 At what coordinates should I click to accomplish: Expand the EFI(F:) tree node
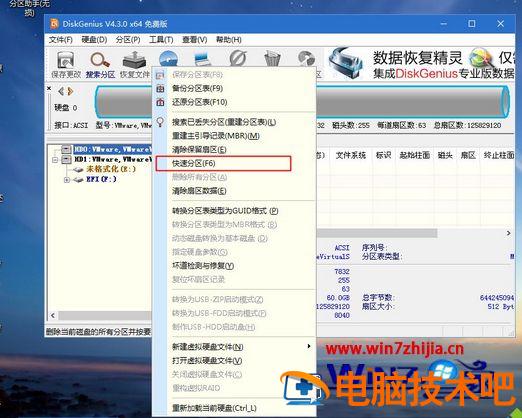67,180
